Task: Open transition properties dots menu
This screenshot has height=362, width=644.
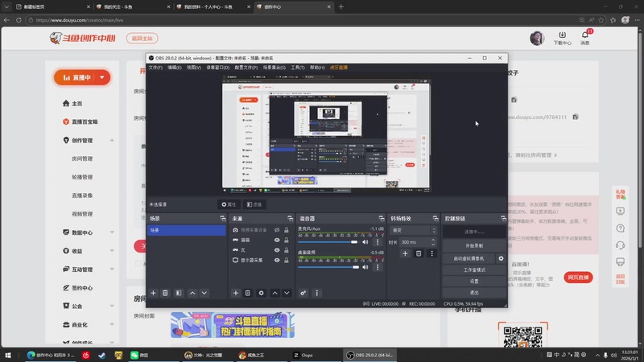Action: [x=431, y=253]
